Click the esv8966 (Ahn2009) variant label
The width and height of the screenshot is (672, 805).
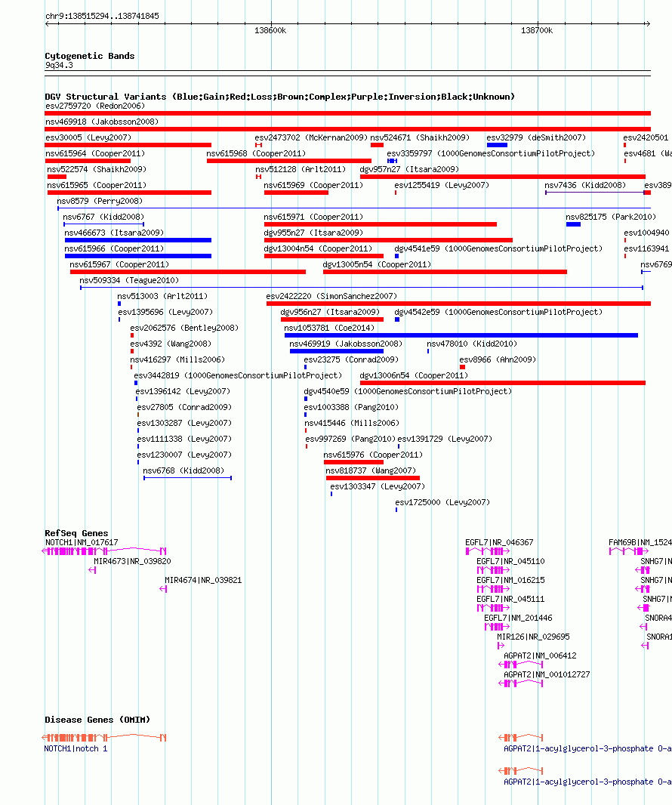coord(498,360)
